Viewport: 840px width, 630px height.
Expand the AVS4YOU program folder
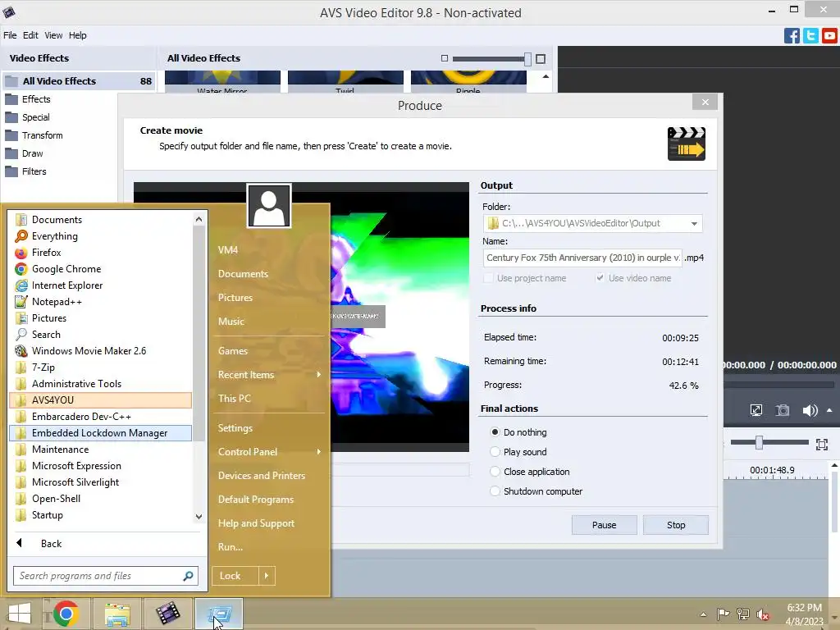pos(100,400)
